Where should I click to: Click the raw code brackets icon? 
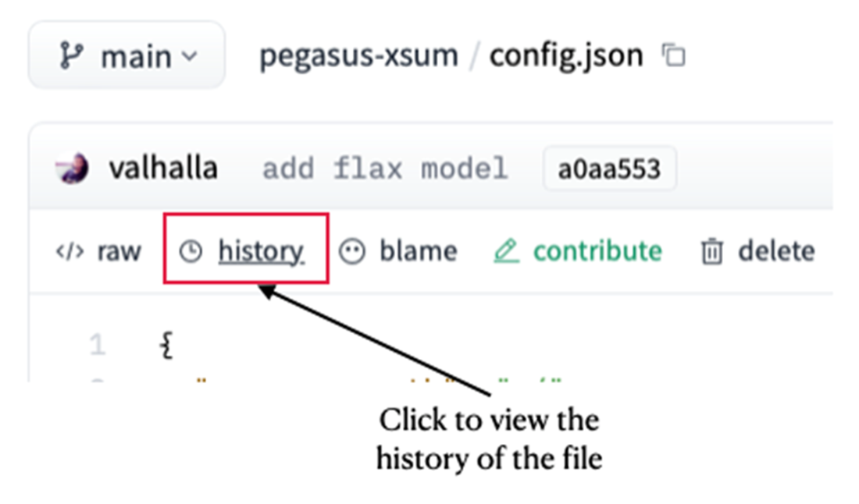(69, 251)
